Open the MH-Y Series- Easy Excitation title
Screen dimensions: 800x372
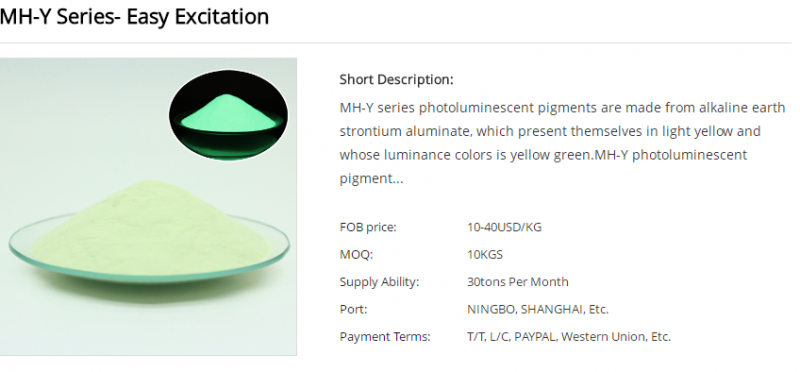tap(134, 16)
